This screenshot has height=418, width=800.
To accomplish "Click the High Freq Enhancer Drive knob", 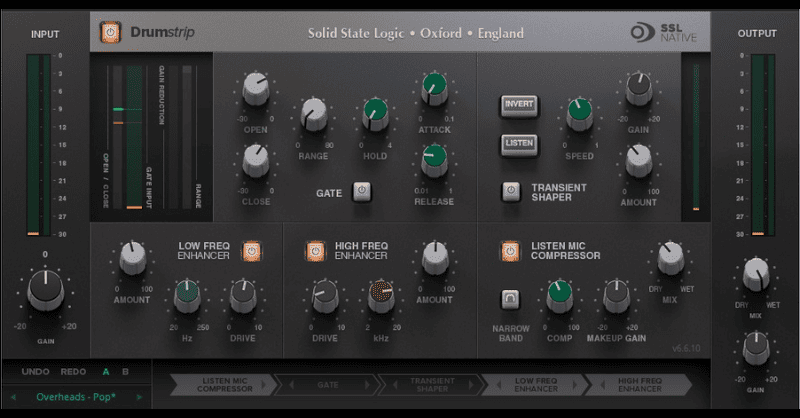I will [x=325, y=296].
